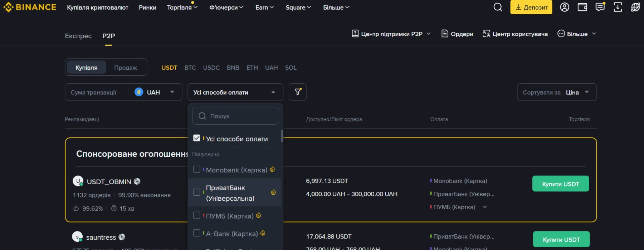Expand the Більше menu in top navigation
Image resolution: width=644 pixels, height=250 pixels.
[x=336, y=7]
